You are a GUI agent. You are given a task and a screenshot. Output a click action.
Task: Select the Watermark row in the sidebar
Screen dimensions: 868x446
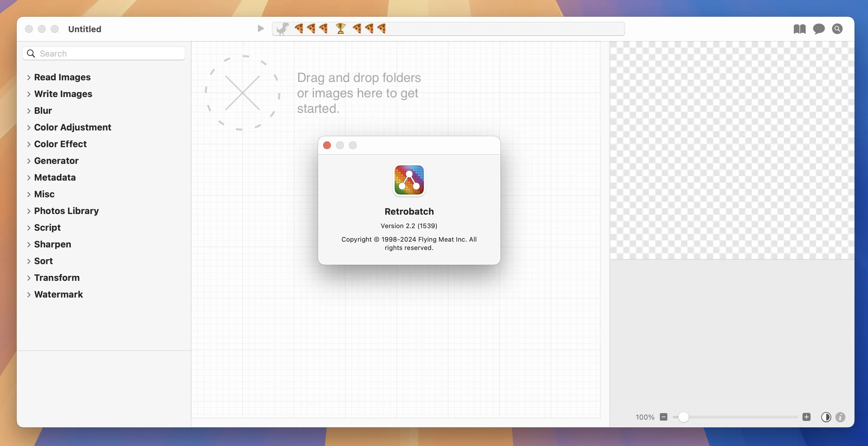pyautogui.click(x=104, y=294)
